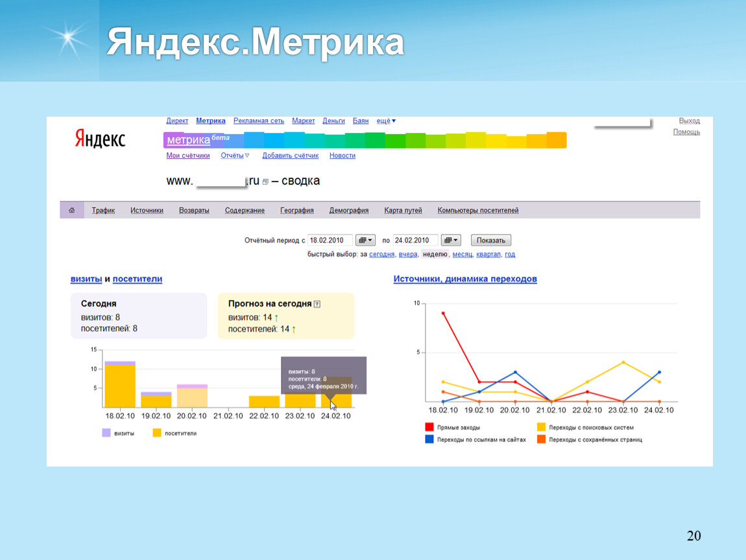746x560 pixels.
Task: Open the Трафик tab
Action: tap(103, 210)
